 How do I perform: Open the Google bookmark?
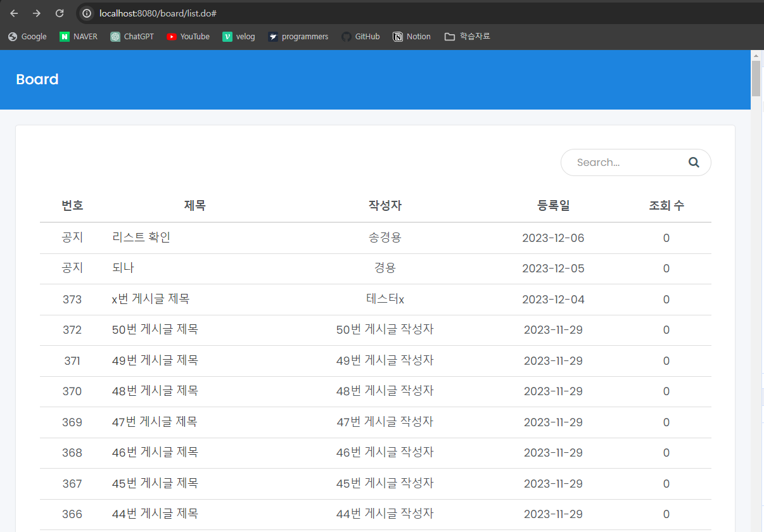27,37
